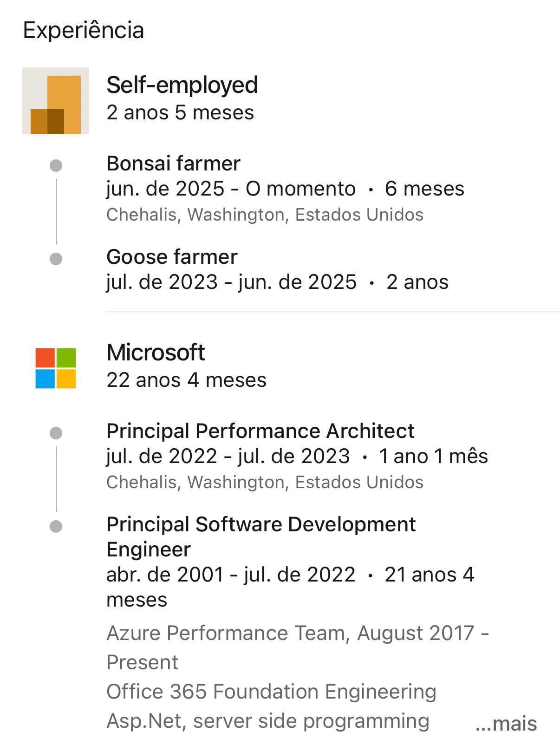
Task: Open the Microsoft logo icon
Action: tap(56, 368)
